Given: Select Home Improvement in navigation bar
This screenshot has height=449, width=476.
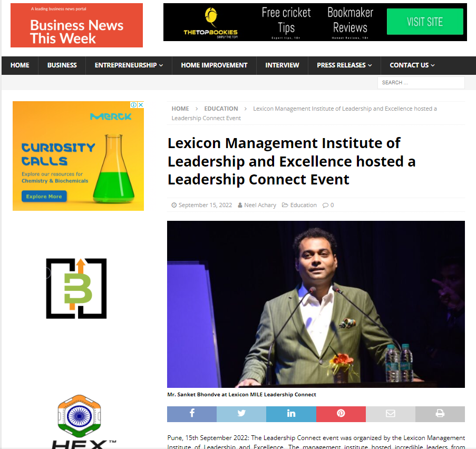Looking at the screenshot, I should 214,65.
